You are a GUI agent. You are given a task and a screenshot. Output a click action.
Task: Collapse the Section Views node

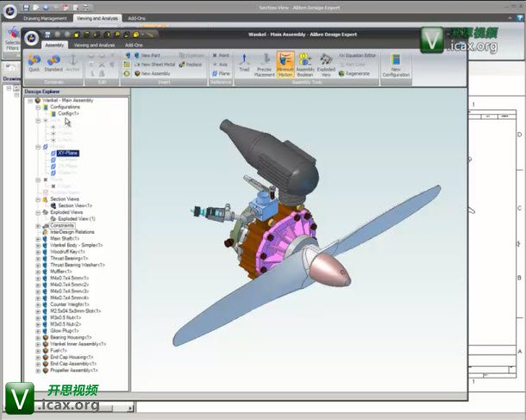[x=38, y=199]
